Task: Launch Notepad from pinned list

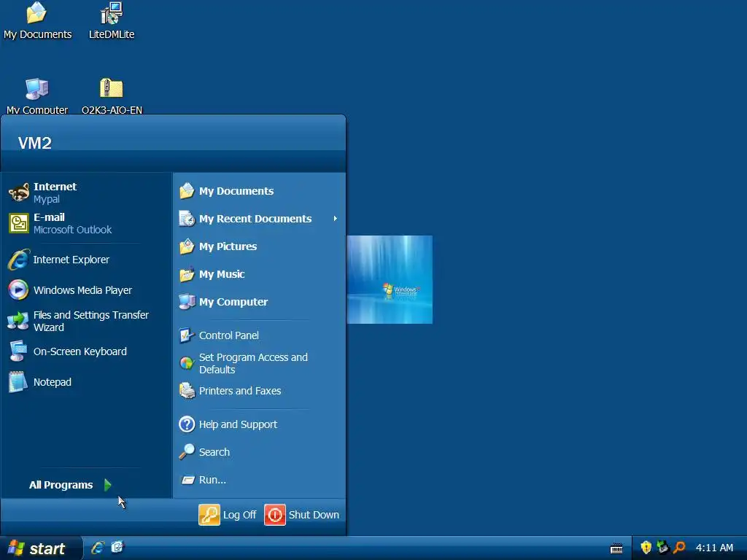Action: point(18,382)
